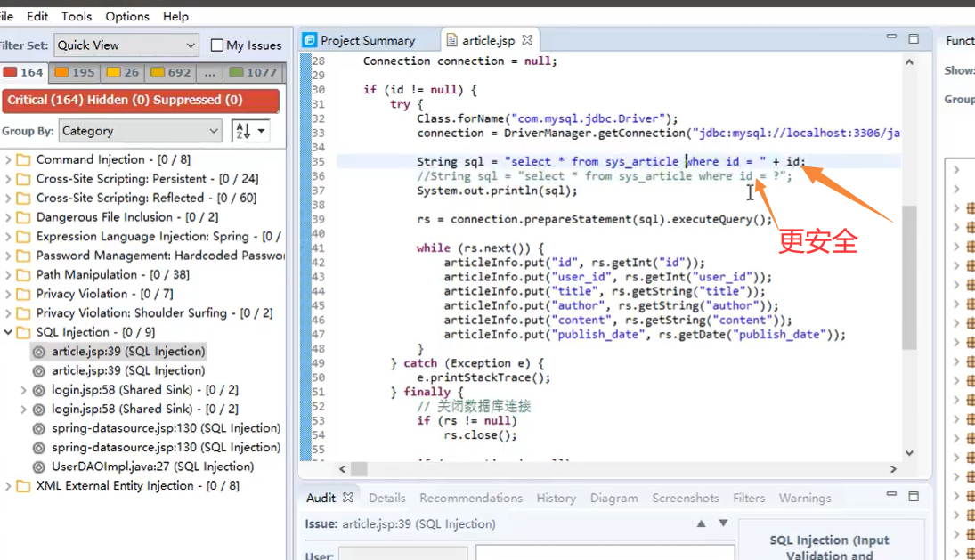Screen dimensions: 975x560
Task: Open the Tools menu
Action: click(x=77, y=16)
